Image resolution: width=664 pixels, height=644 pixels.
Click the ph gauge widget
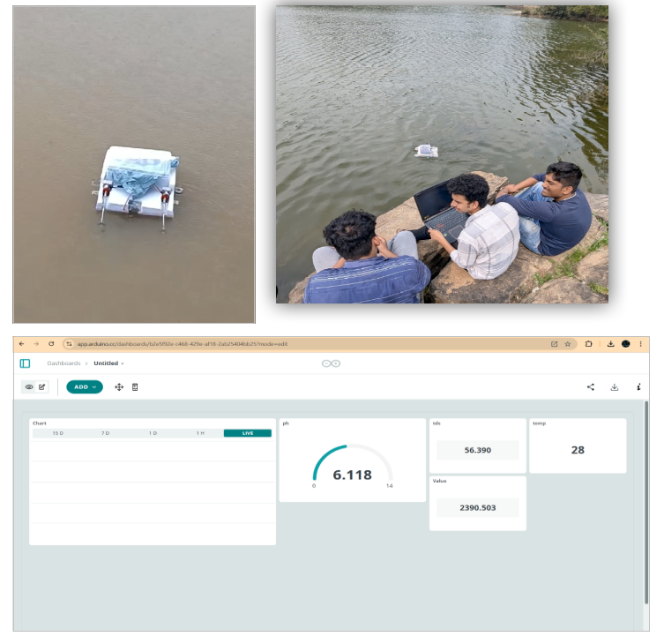[353, 466]
